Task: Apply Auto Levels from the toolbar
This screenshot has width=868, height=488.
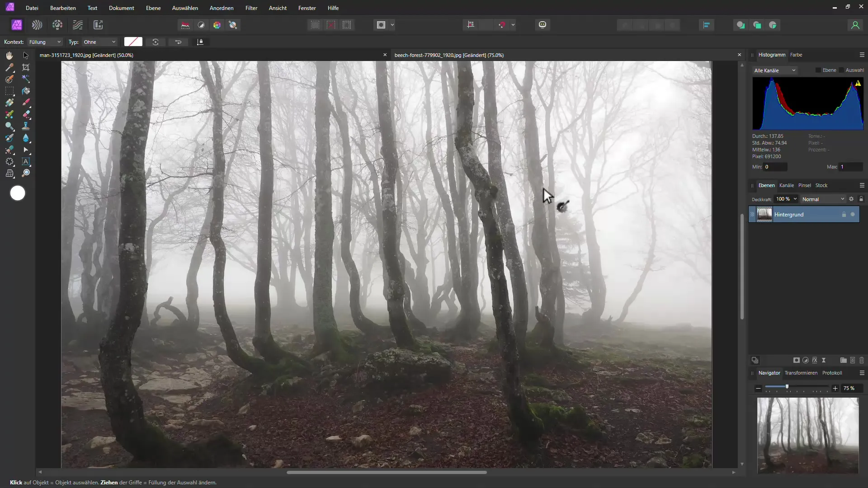Action: 185,25
